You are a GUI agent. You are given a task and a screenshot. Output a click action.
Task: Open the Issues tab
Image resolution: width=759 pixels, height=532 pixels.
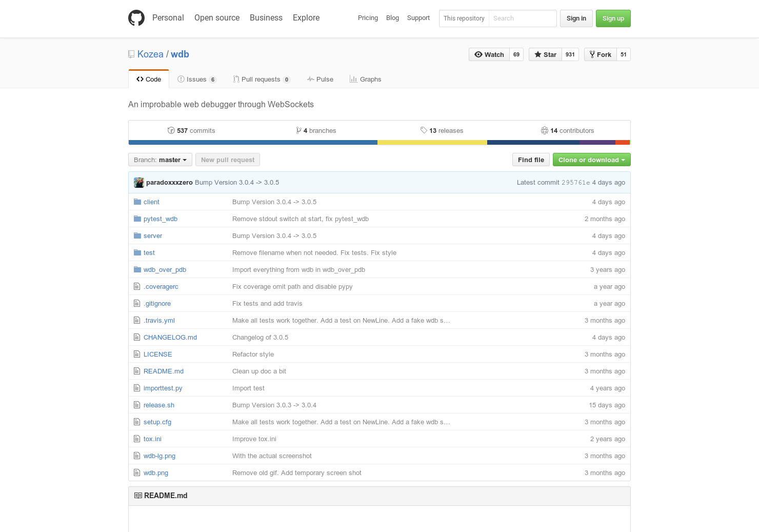[x=197, y=79]
